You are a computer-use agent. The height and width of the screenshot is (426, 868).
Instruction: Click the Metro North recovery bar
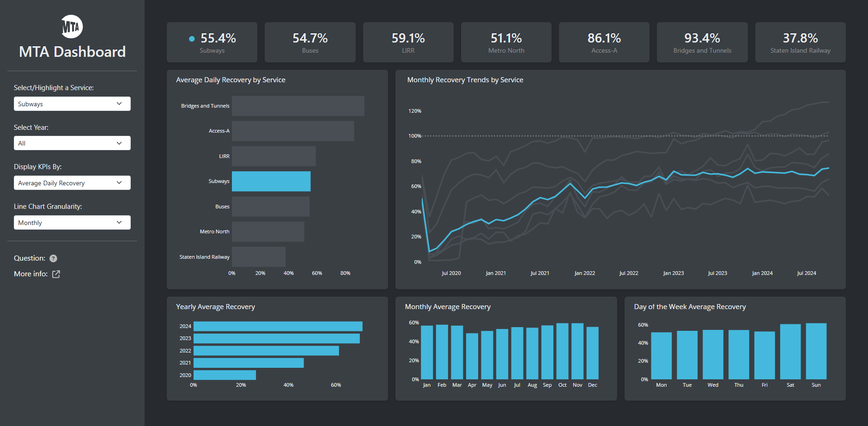pyautogui.click(x=268, y=231)
